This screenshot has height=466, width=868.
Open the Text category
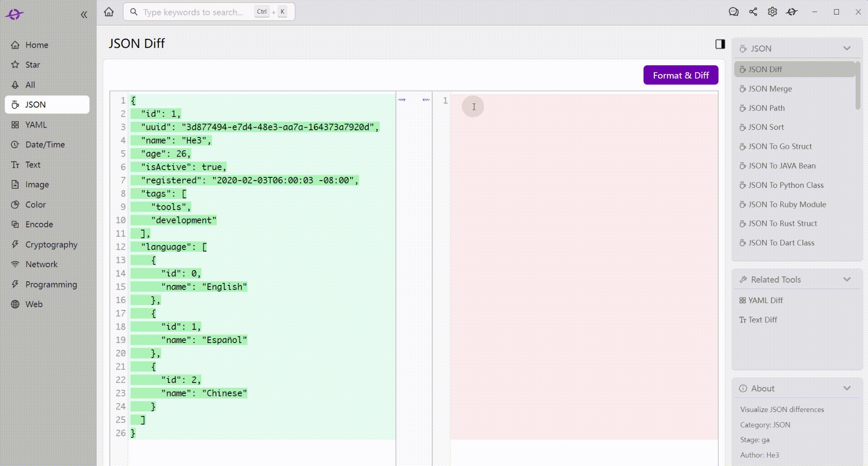(47, 165)
